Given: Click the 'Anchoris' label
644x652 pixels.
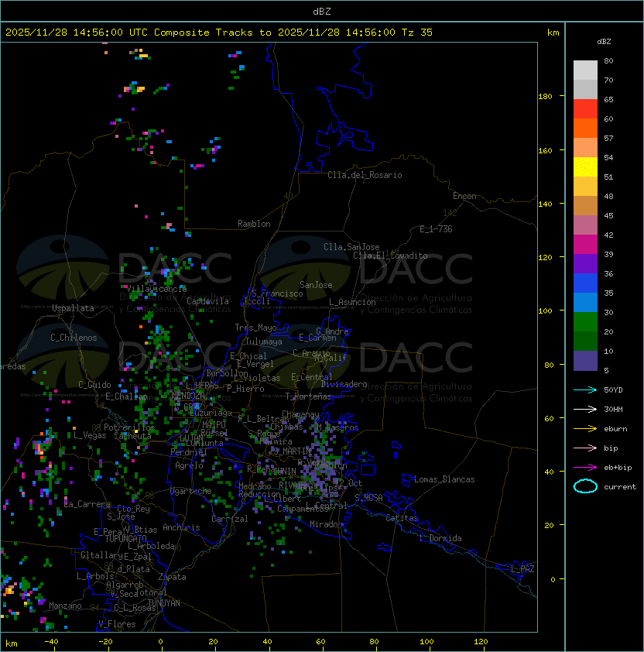Looking at the screenshot, I should pos(181,527).
